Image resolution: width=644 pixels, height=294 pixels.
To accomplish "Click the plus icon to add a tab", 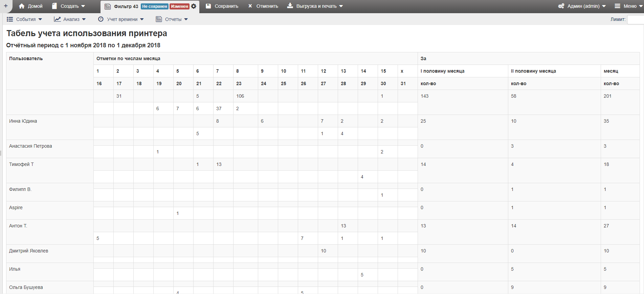I will [x=6, y=6].
